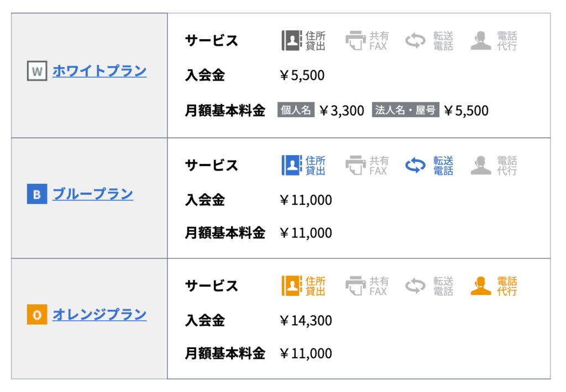Click the white W plan badge icon
The height and width of the screenshot is (392, 566).
pyautogui.click(x=37, y=71)
